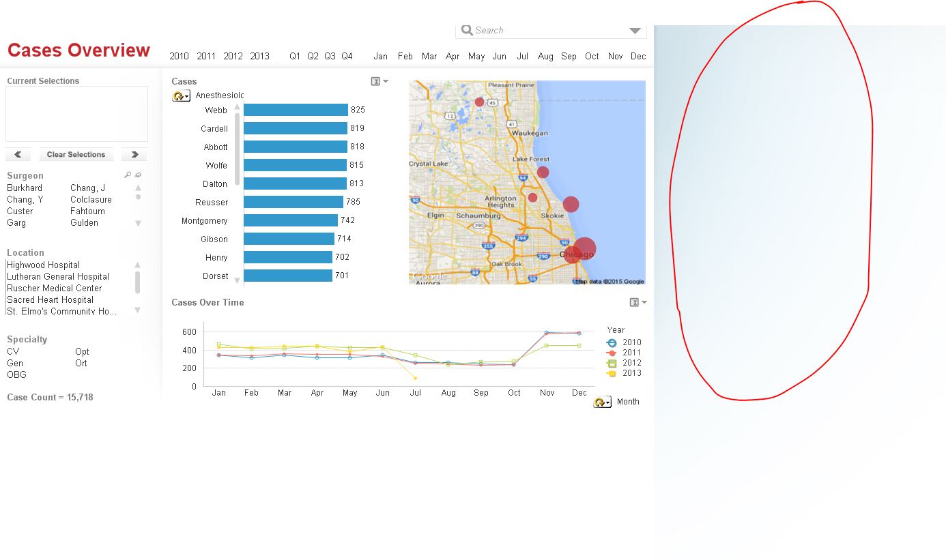This screenshot has width=946, height=560.
Task: Click the Cases bar chart scroll-up arrow
Action: 238,107
